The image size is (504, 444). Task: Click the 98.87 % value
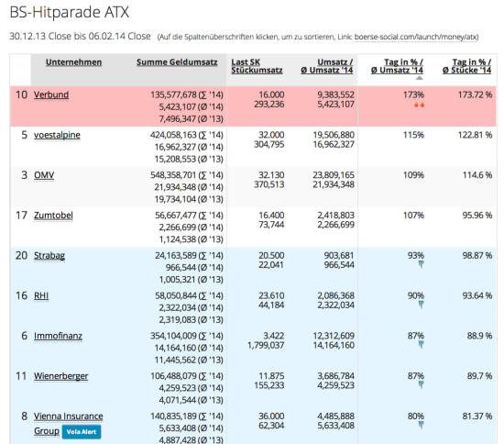point(477,256)
